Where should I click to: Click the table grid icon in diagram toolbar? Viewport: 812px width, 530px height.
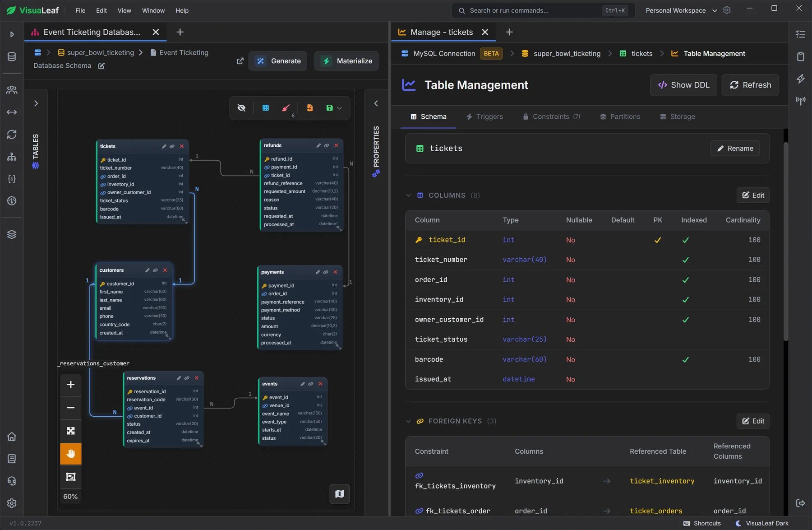coord(266,108)
